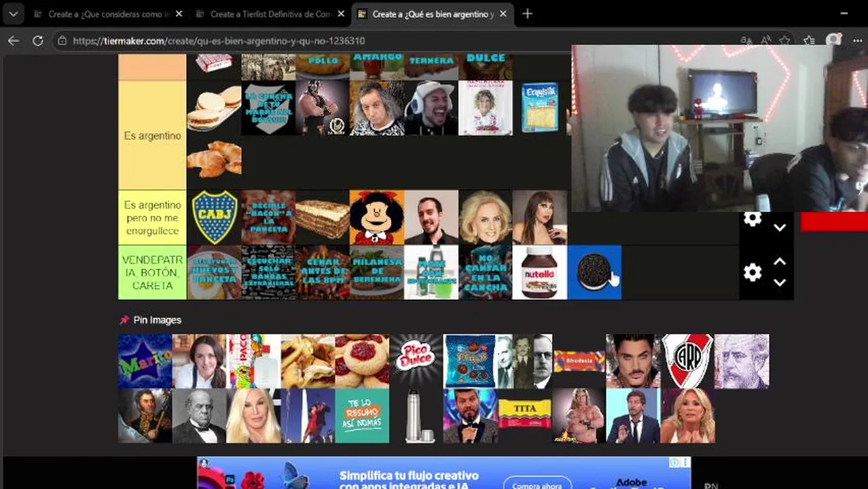Pick the Rhodesia wafer image
Image resolution: width=868 pixels, height=489 pixels.
[x=579, y=361]
